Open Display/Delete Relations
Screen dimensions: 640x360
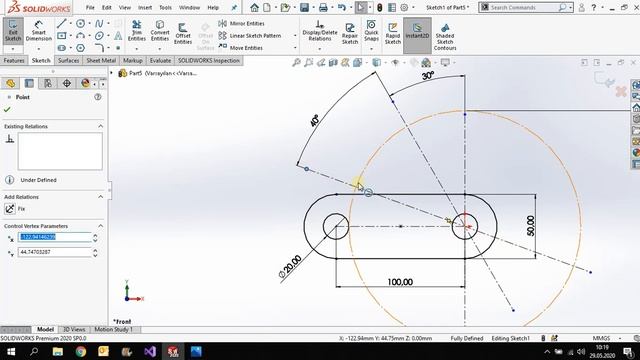pos(320,32)
